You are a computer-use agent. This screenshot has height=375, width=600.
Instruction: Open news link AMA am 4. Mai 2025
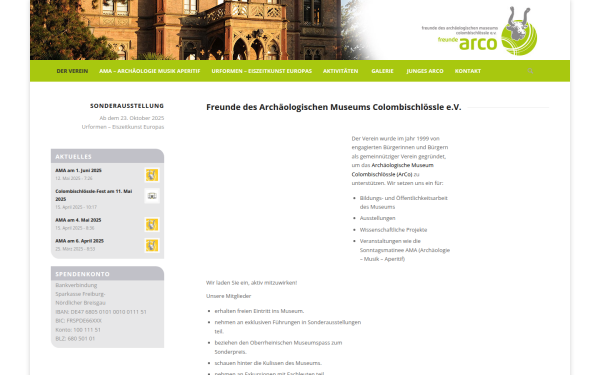coord(78,220)
